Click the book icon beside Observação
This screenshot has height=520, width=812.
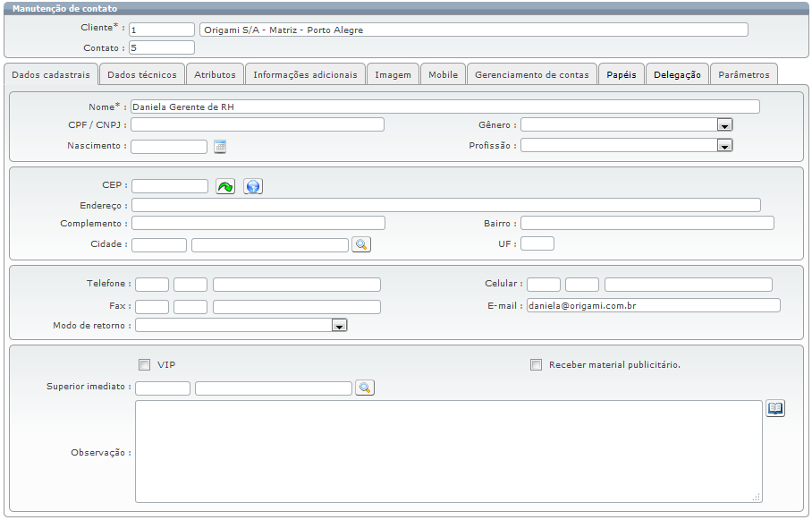[775, 409]
